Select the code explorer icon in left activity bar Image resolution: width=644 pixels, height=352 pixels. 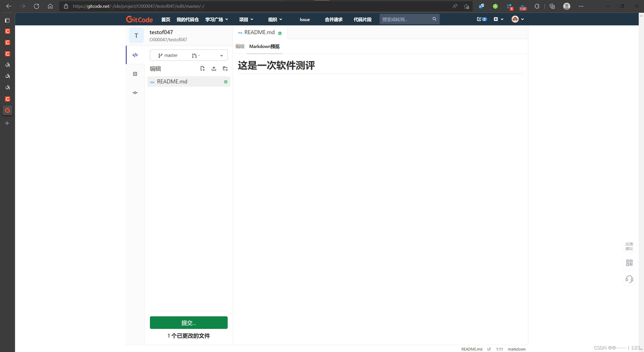(135, 55)
